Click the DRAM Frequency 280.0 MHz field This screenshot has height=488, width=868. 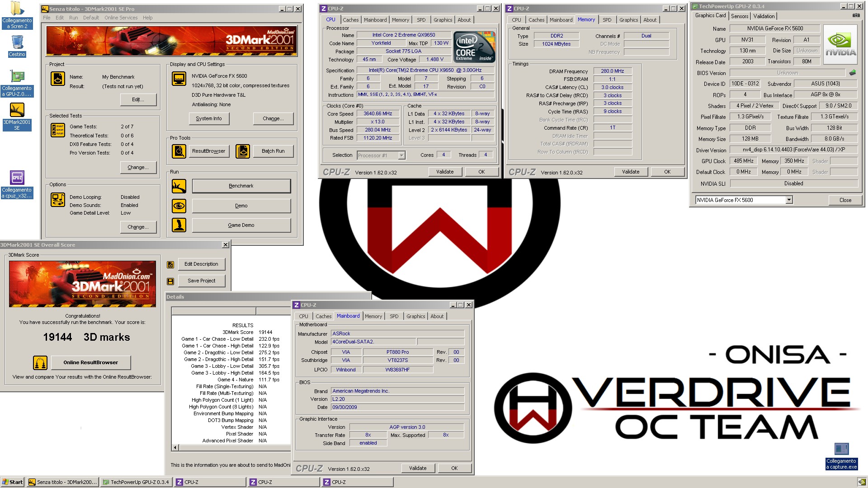(612, 71)
